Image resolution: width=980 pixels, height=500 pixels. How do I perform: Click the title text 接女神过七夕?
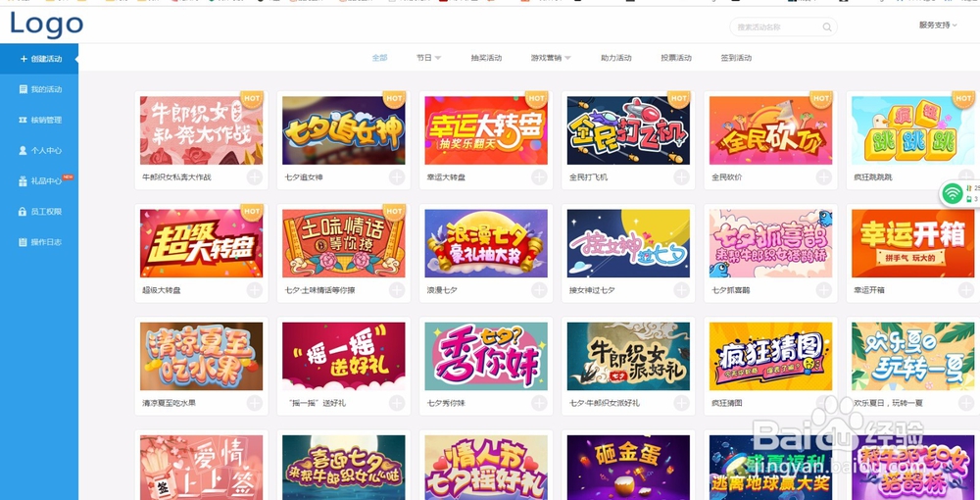tap(592, 290)
